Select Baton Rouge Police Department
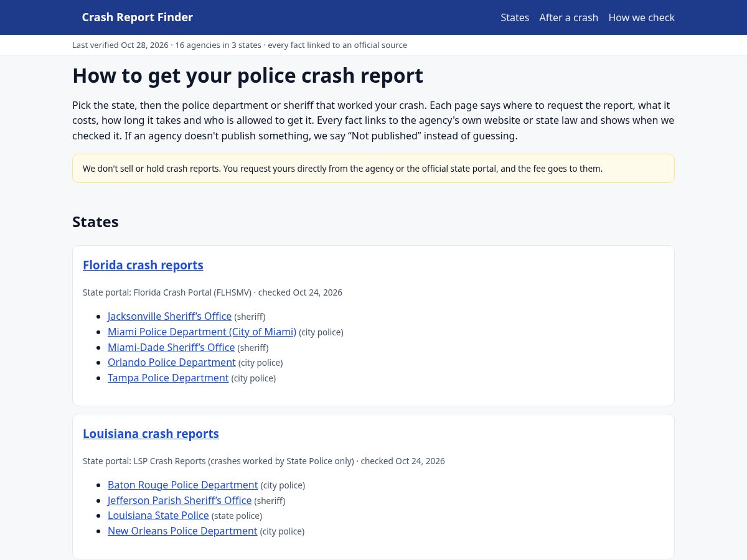This screenshot has height=560, width=747. (182, 485)
